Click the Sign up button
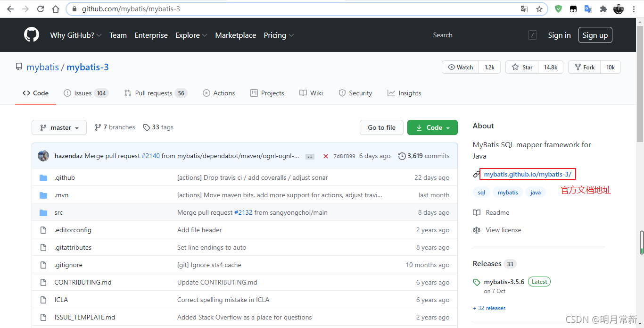 [595, 35]
